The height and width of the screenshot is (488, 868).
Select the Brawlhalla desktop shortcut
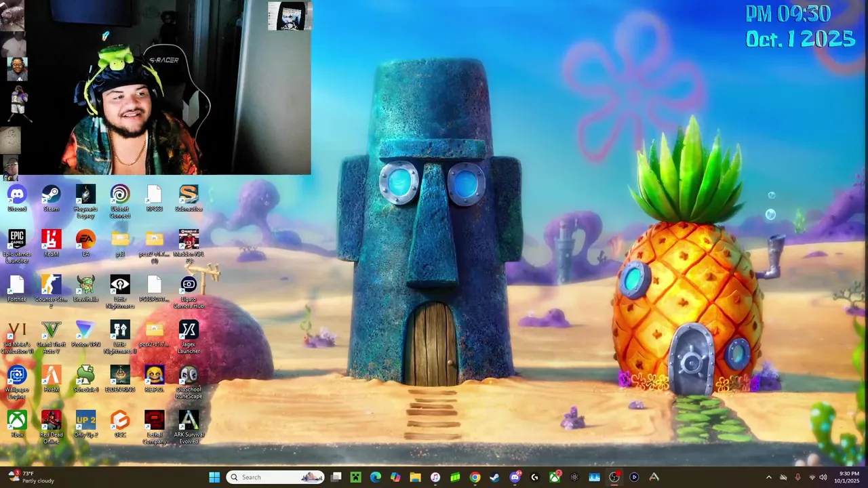[85, 289]
